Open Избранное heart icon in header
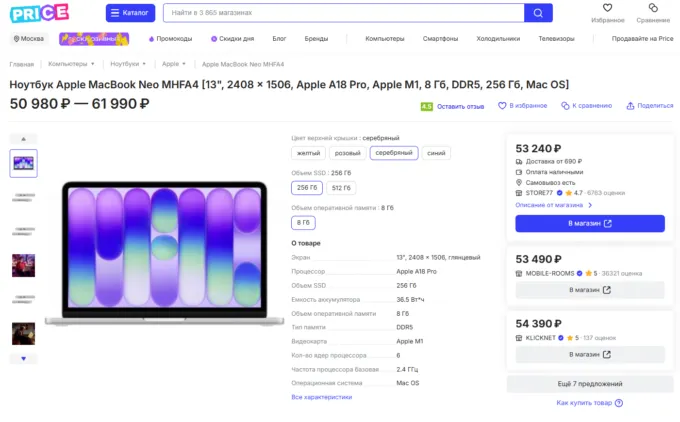 click(608, 8)
